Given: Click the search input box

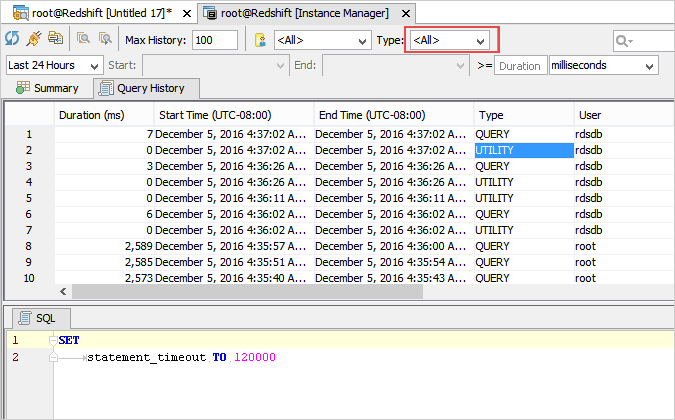Looking at the screenshot, I should coord(644,41).
